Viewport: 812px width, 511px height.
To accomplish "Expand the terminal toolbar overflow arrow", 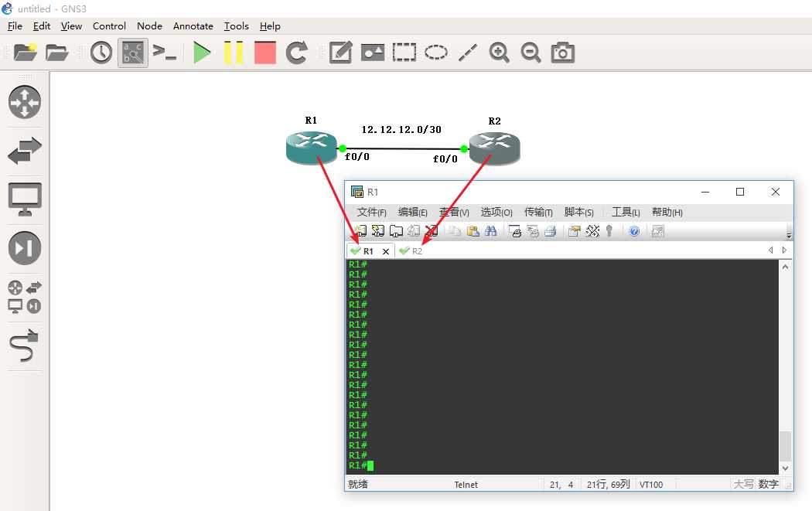I will (x=789, y=235).
